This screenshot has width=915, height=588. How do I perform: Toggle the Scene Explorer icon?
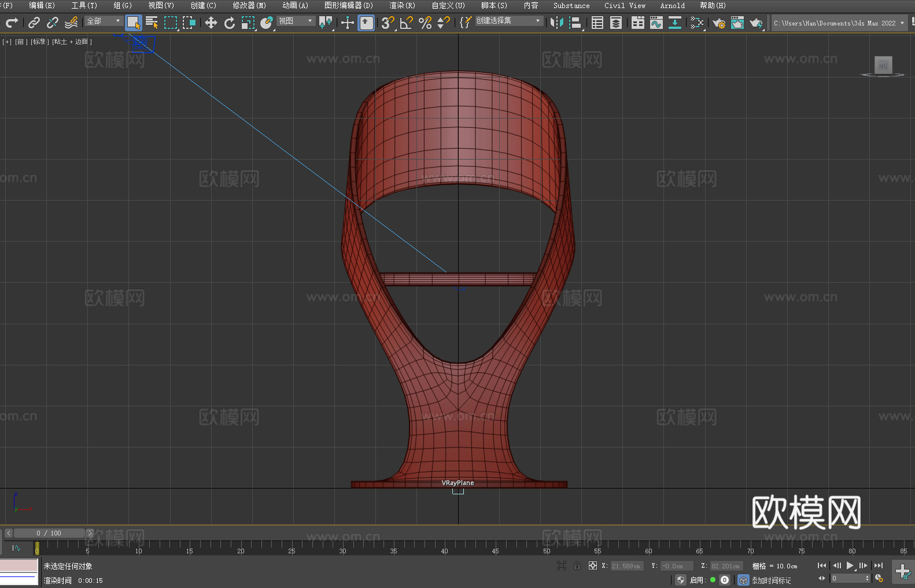pos(597,23)
